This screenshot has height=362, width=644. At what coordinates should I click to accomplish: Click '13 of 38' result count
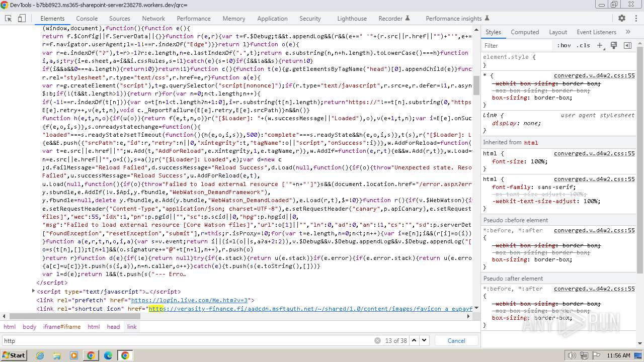[x=396, y=340]
